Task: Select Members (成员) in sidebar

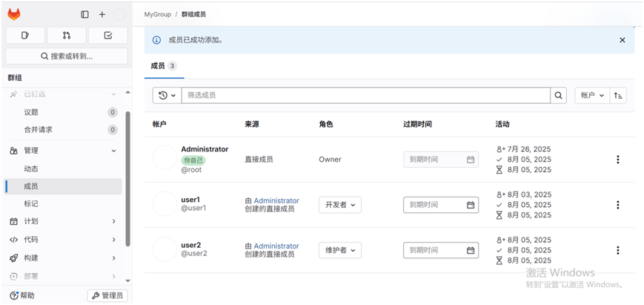Action: click(63, 186)
